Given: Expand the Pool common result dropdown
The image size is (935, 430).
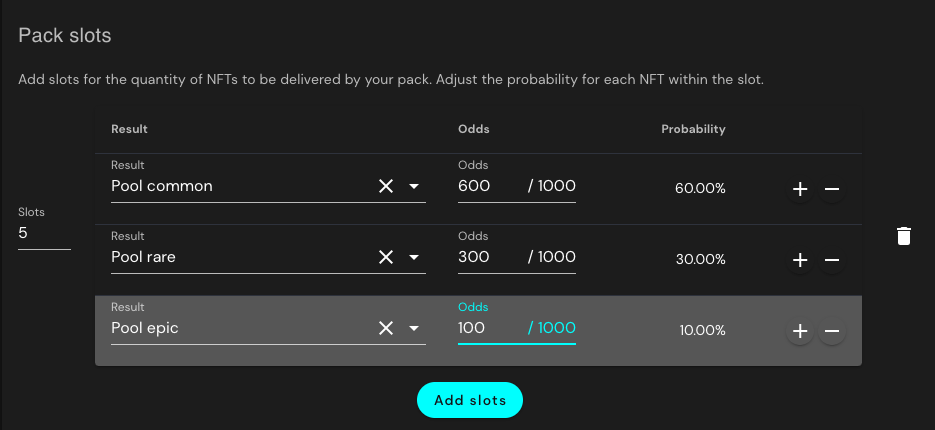Looking at the screenshot, I should (414, 186).
